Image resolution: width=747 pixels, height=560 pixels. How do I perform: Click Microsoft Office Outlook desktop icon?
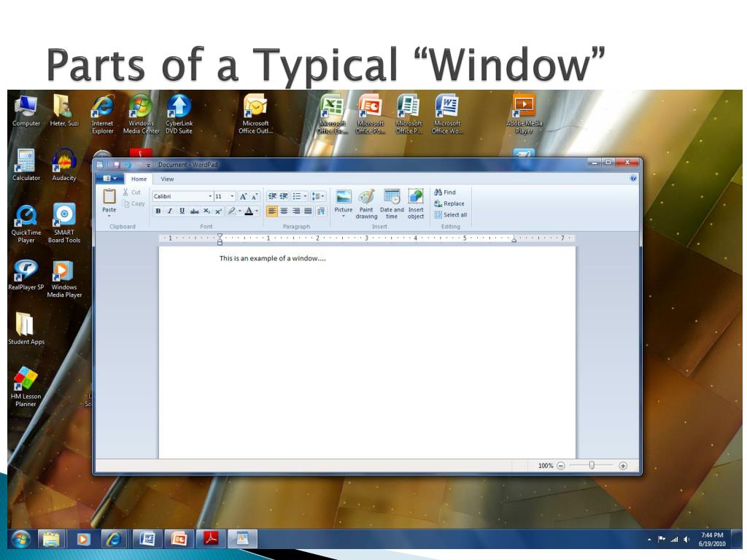(x=255, y=114)
